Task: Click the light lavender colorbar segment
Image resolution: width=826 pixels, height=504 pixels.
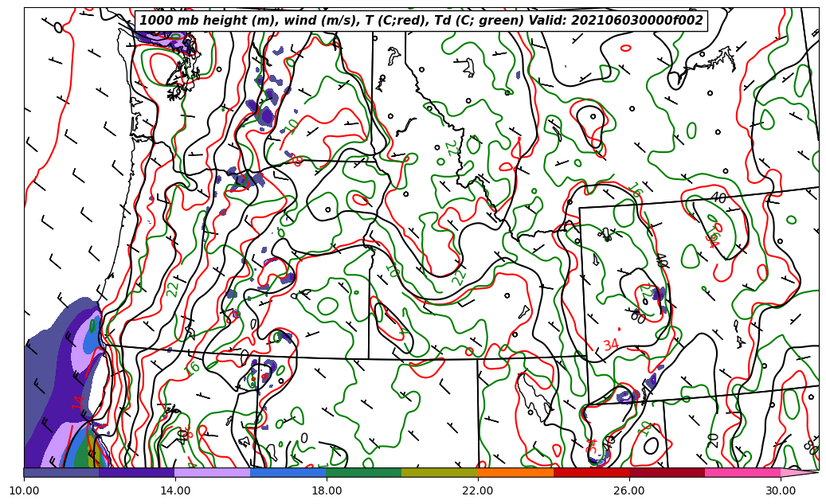Action: click(213, 473)
